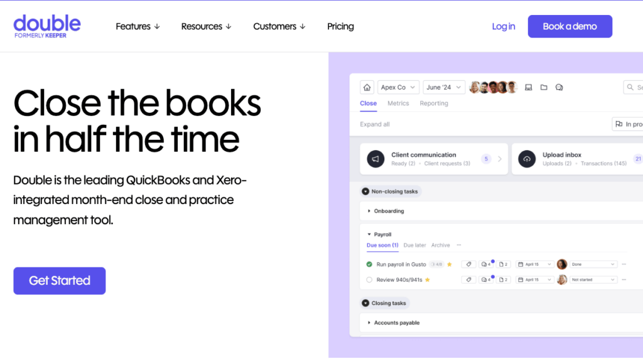Click the star next to Review 940s/941s
Viewport: 643px width, 364px height.
[x=428, y=280]
